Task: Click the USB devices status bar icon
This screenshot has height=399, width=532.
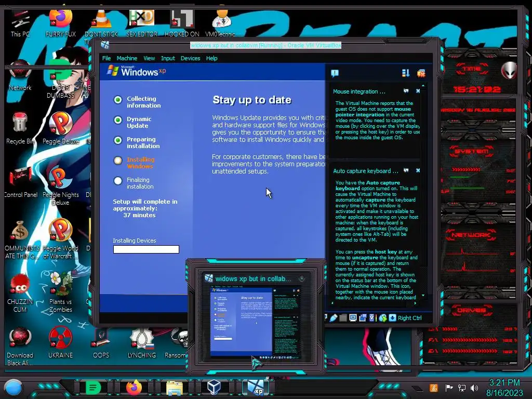Action: pyautogui.click(x=334, y=318)
